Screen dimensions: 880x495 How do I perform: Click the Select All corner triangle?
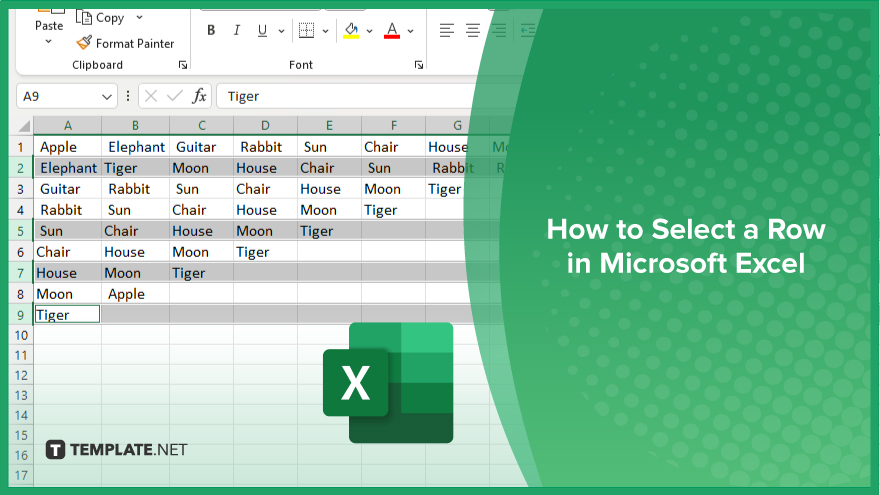click(x=23, y=125)
